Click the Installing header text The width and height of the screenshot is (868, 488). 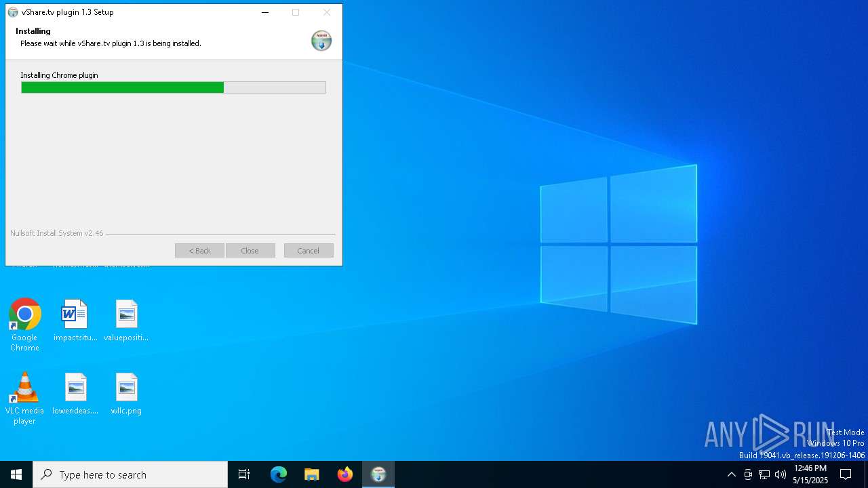[33, 31]
